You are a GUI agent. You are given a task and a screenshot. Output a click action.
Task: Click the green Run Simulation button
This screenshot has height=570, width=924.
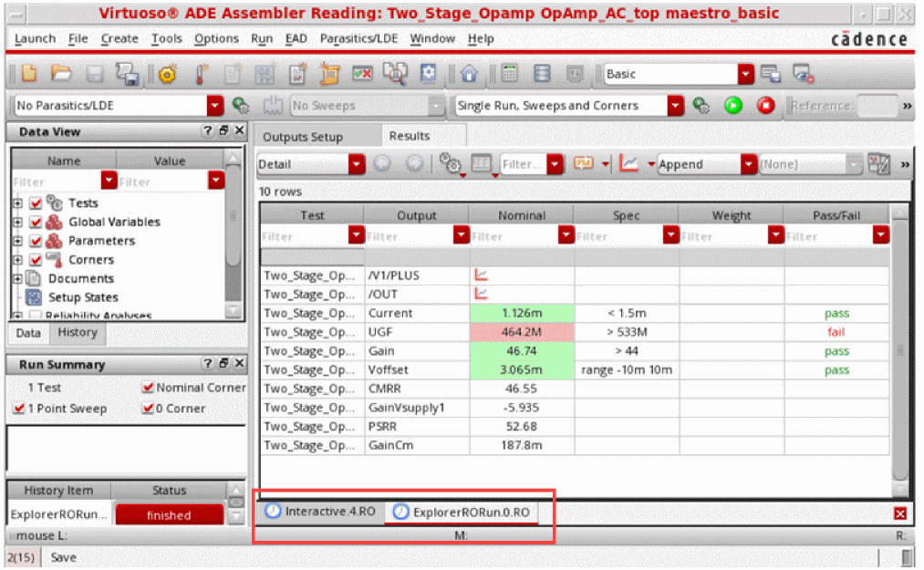click(x=733, y=106)
